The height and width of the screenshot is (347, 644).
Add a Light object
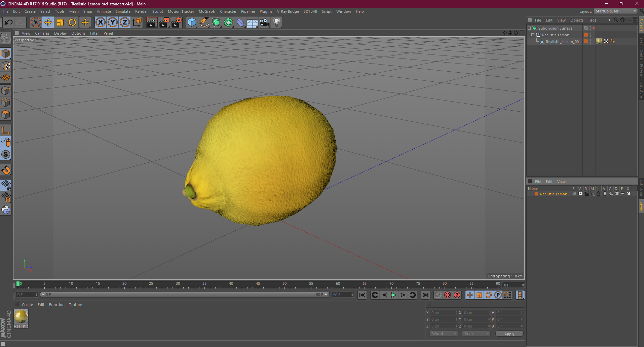pos(277,22)
